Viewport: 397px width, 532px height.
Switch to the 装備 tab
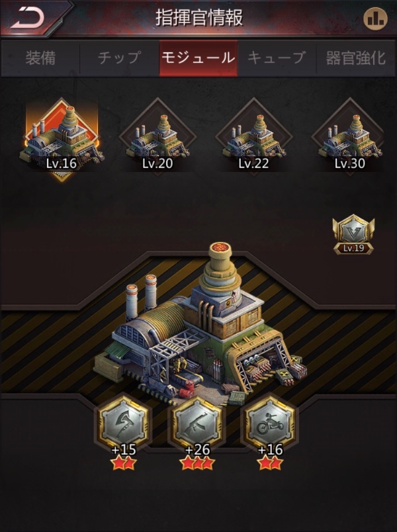tap(40, 58)
